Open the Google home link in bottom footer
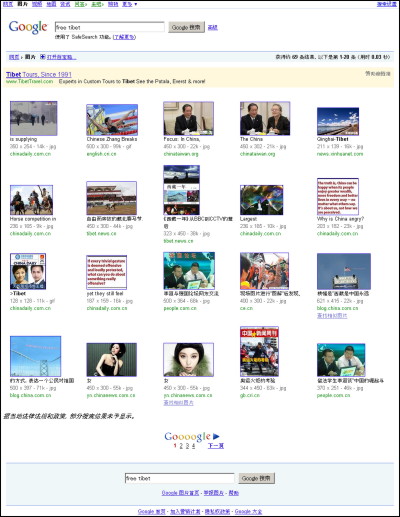Viewport: 400px width, 517px height. (152, 511)
